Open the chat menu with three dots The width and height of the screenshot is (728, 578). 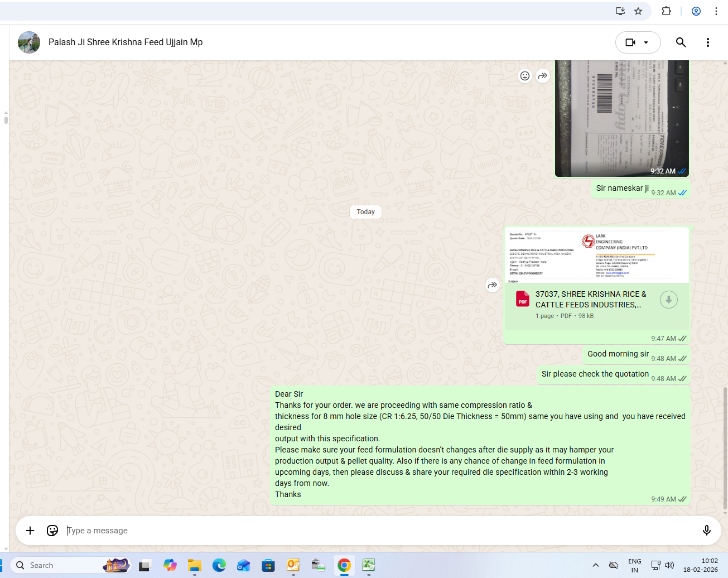click(x=707, y=42)
